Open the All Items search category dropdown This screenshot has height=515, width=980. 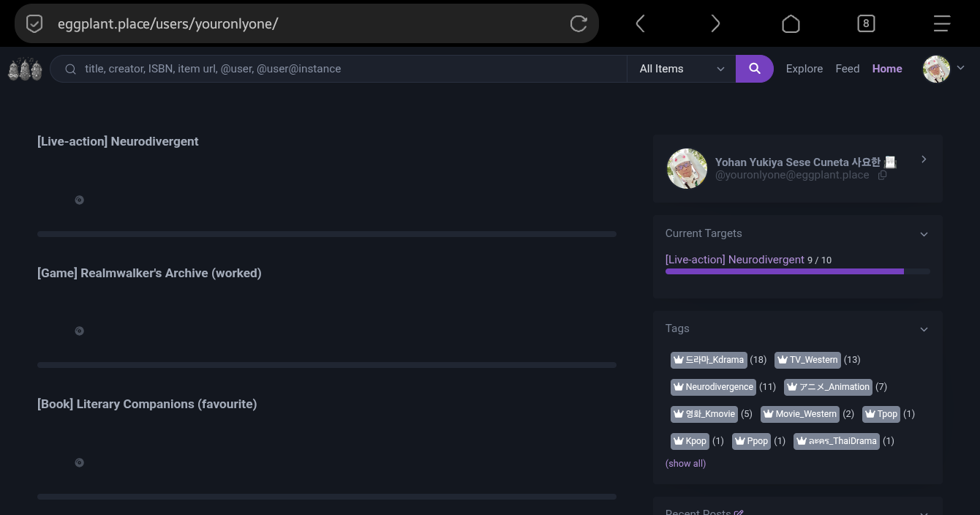click(681, 69)
